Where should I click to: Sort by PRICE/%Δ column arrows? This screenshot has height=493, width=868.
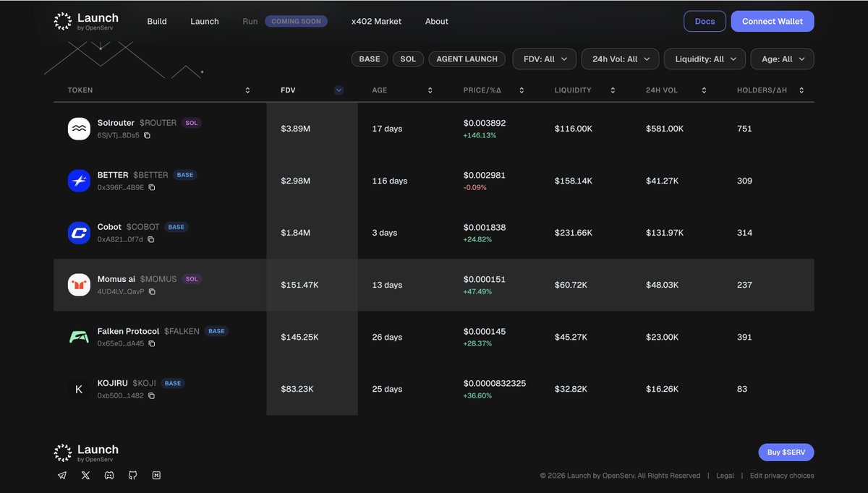click(x=521, y=90)
